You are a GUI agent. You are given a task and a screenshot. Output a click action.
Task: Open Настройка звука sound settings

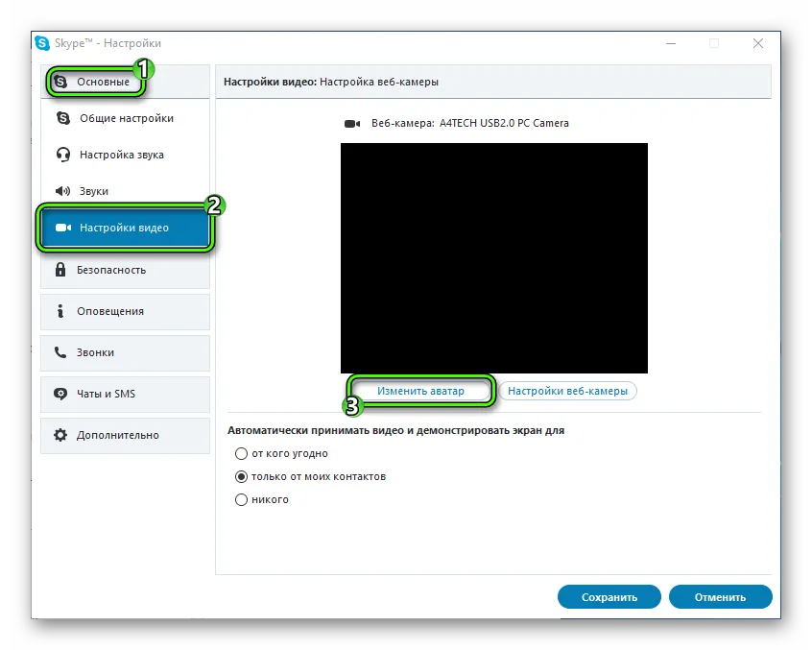[x=125, y=155]
